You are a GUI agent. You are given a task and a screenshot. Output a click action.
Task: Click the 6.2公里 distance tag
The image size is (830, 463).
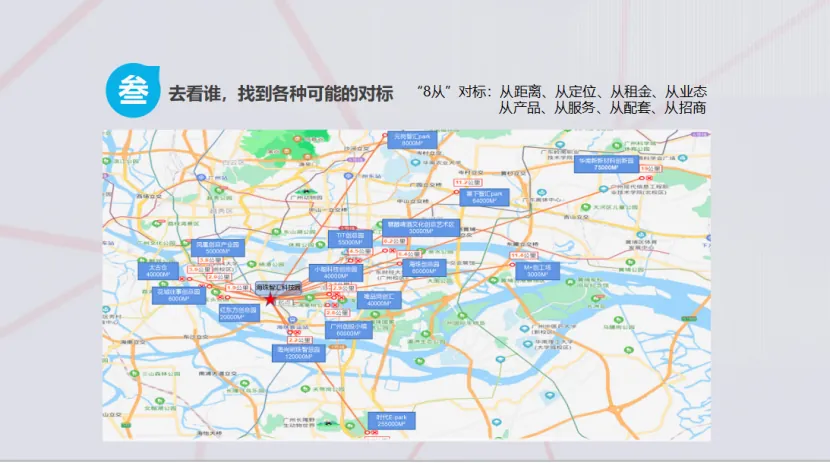tap(394, 241)
